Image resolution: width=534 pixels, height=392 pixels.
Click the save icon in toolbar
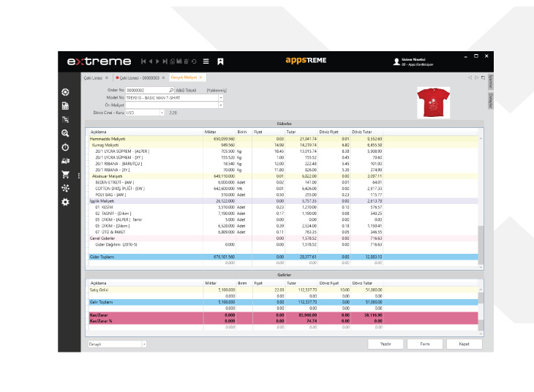[x=179, y=61]
